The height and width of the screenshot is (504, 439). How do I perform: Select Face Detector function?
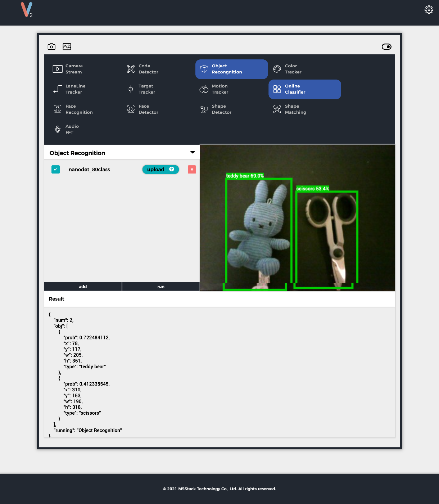click(159, 109)
